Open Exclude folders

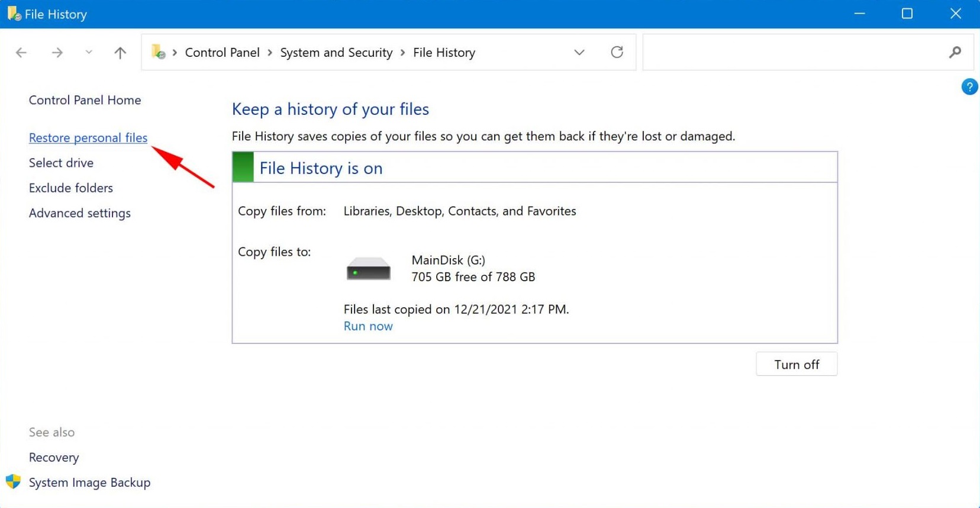pyautogui.click(x=71, y=188)
